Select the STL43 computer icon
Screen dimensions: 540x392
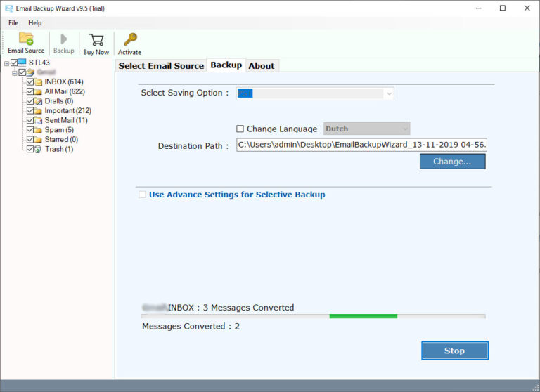pos(22,63)
